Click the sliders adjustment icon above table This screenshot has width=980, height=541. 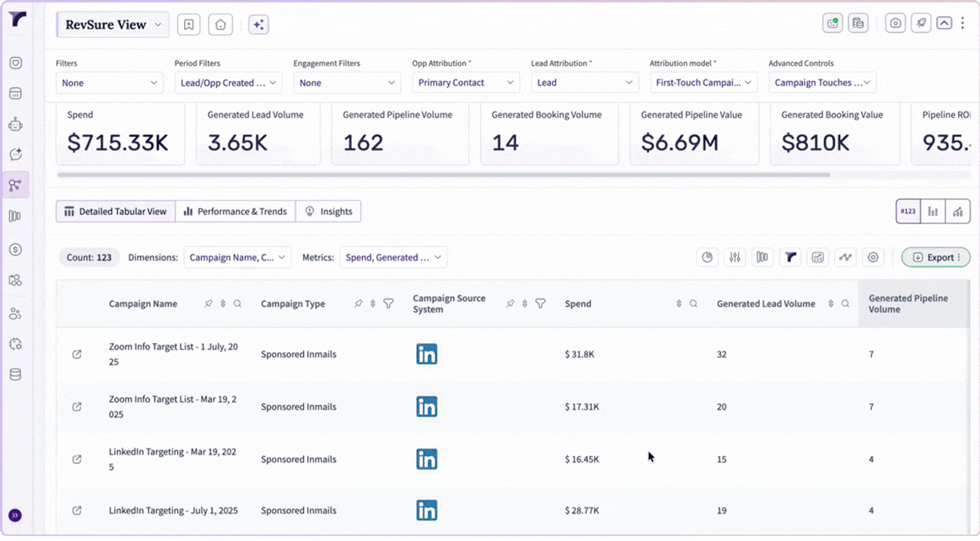tap(735, 258)
